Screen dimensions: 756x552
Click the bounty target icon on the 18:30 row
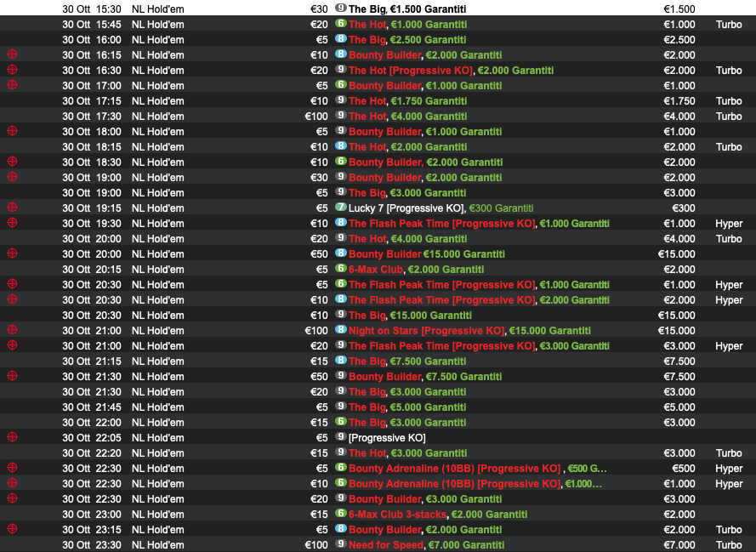tap(13, 162)
